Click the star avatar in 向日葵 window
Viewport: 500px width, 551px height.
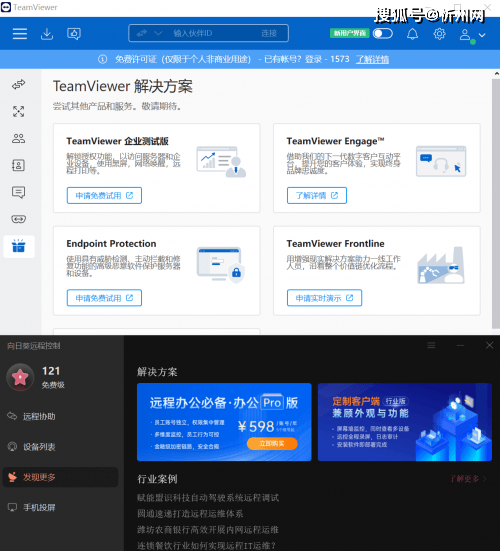coord(20,377)
